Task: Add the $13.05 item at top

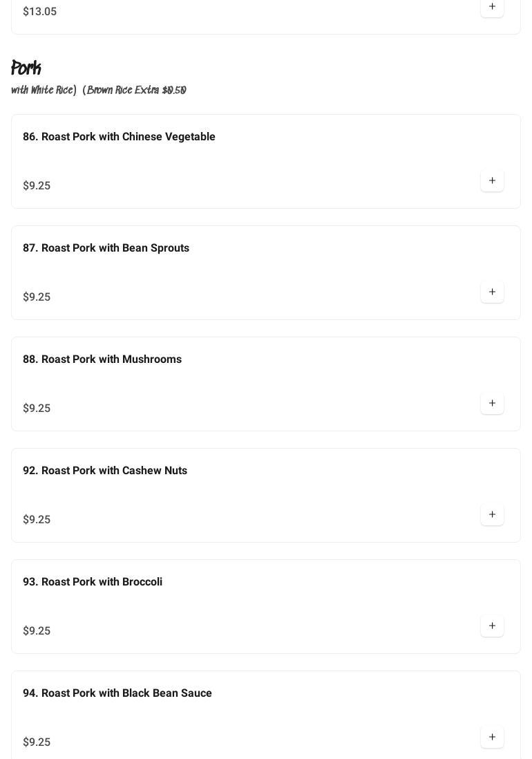Action: pos(492,7)
